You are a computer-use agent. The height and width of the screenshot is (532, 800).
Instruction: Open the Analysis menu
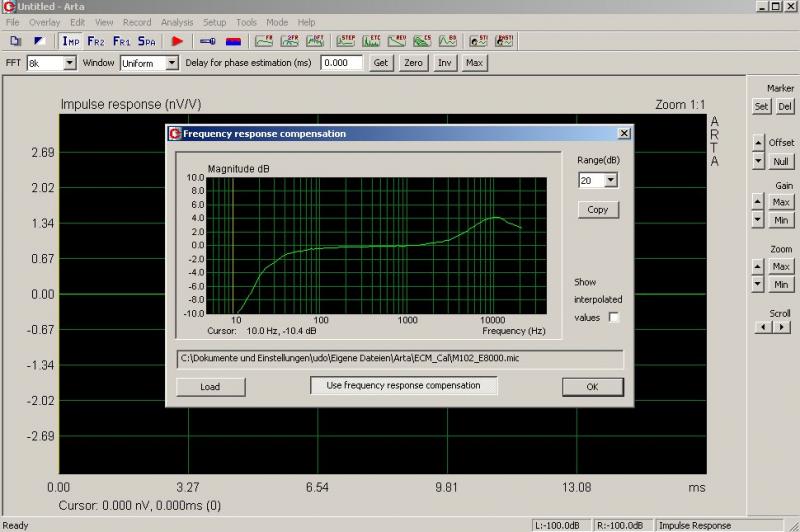[176, 22]
